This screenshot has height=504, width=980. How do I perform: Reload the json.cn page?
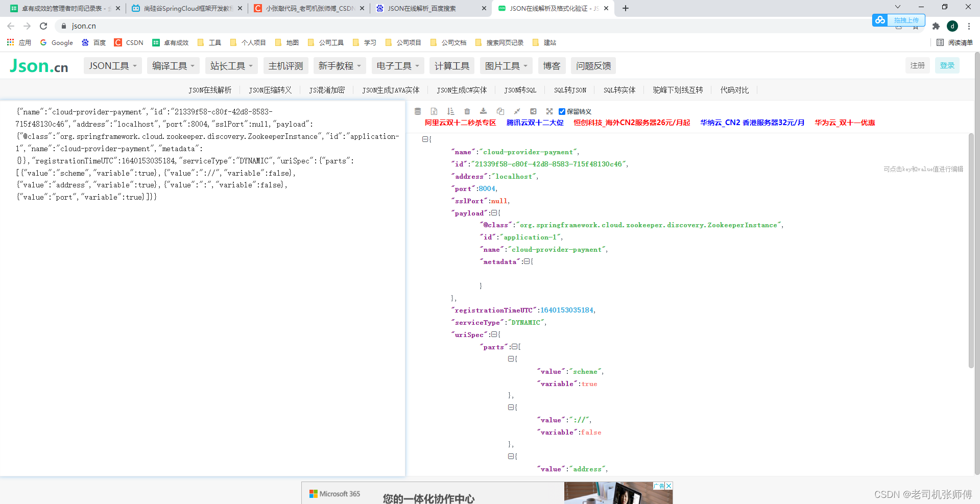pyautogui.click(x=43, y=26)
